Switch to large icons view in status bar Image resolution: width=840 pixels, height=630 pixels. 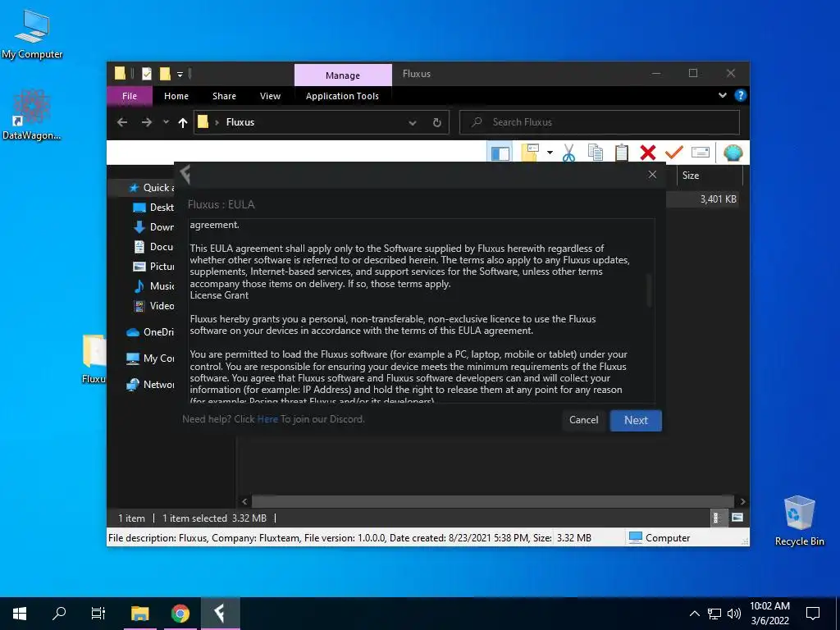[737, 518]
